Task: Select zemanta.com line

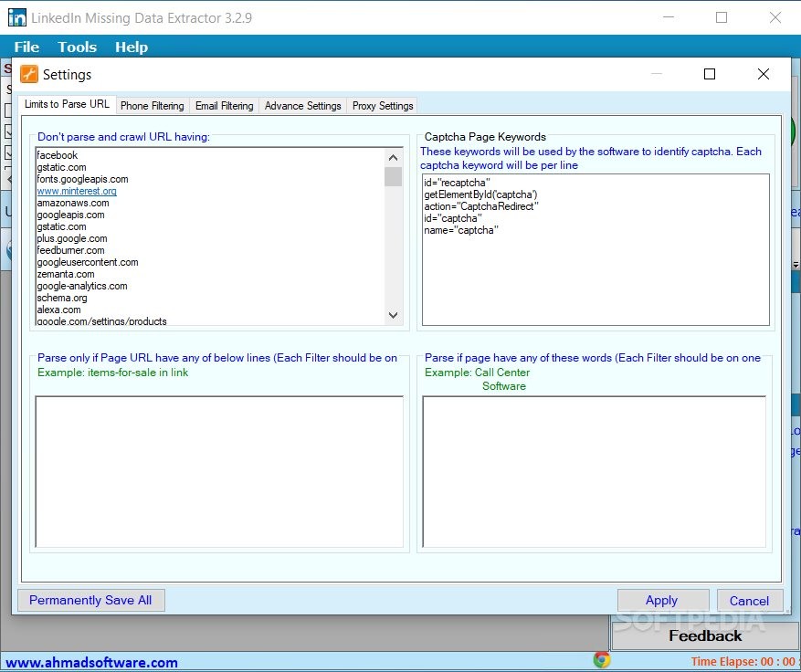Action: (66, 274)
